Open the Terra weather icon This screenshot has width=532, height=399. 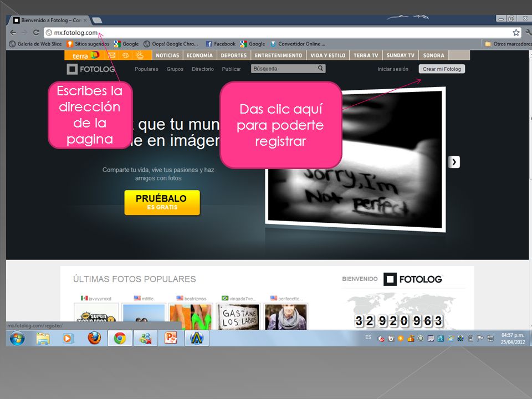(x=140, y=55)
